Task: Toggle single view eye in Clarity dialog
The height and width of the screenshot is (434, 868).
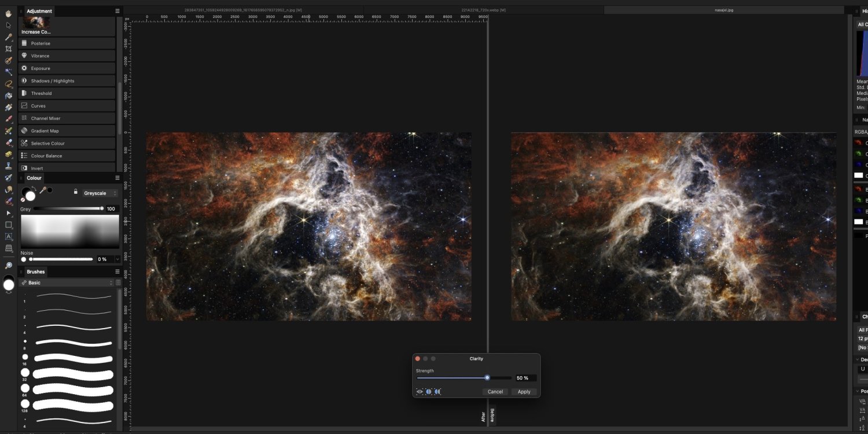Action: [420, 392]
